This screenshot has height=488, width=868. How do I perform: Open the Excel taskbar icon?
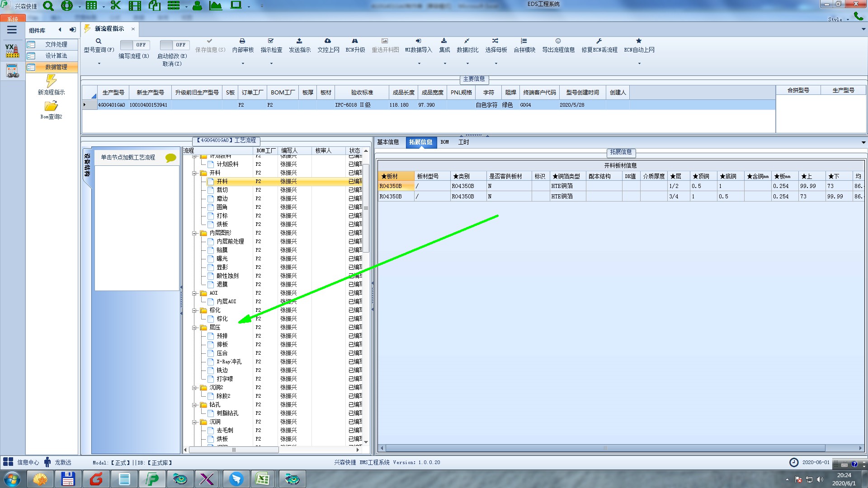coord(262,479)
